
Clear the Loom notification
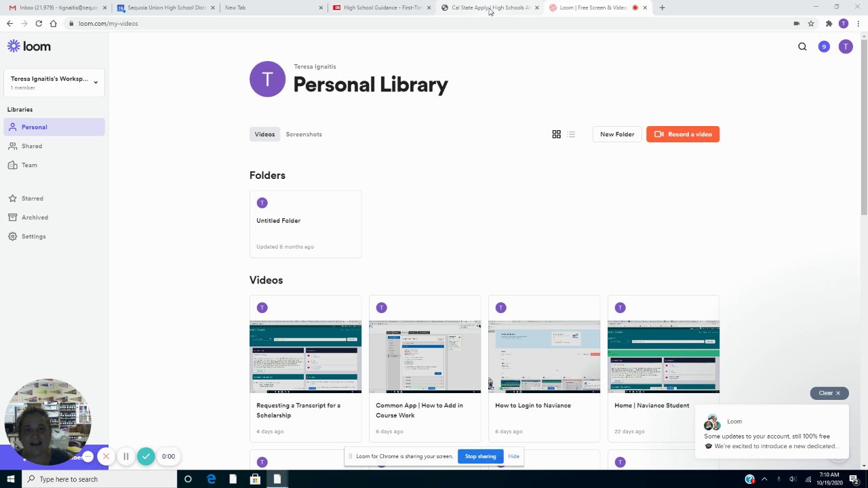point(829,393)
